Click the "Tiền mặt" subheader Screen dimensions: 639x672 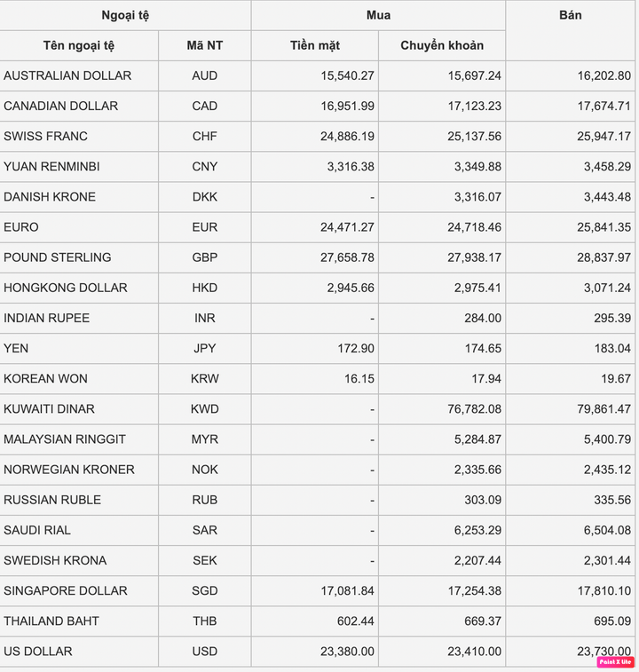tap(315, 45)
